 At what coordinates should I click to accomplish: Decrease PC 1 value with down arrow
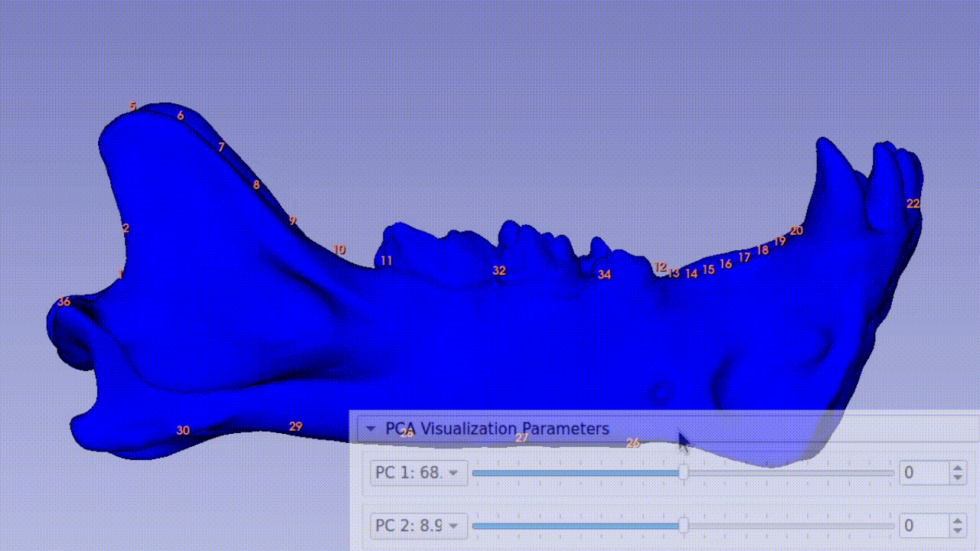pyautogui.click(x=957, y=478)
